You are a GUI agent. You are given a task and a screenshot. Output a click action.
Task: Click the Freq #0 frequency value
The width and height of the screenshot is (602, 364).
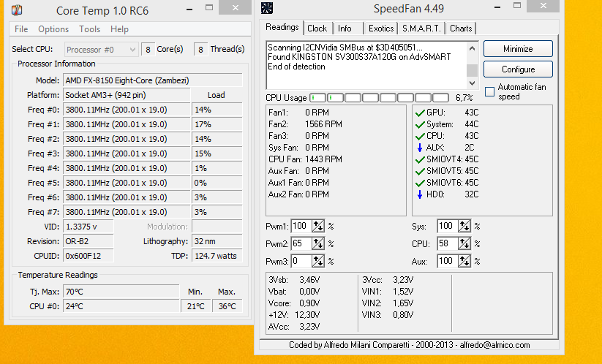127,110
